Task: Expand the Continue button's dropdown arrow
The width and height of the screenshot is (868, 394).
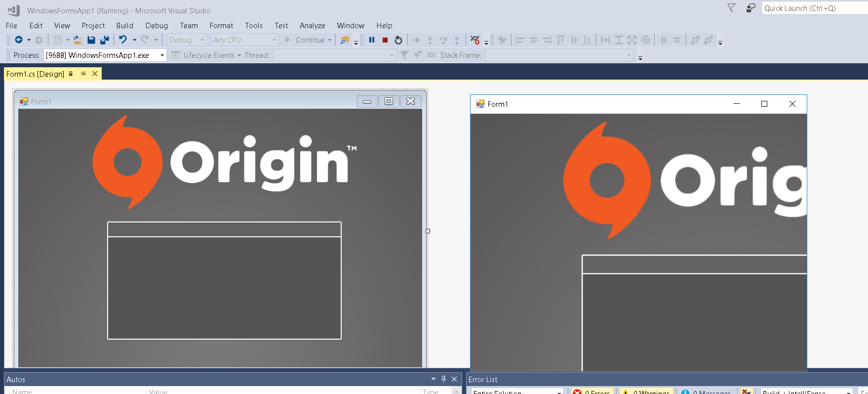Action: coord(330,40)
